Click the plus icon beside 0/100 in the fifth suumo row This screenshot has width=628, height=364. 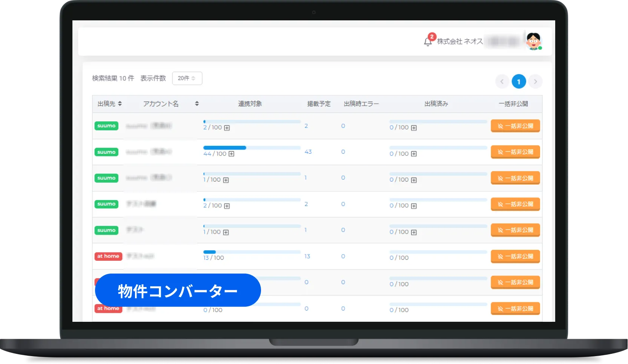tap(414, 232)
